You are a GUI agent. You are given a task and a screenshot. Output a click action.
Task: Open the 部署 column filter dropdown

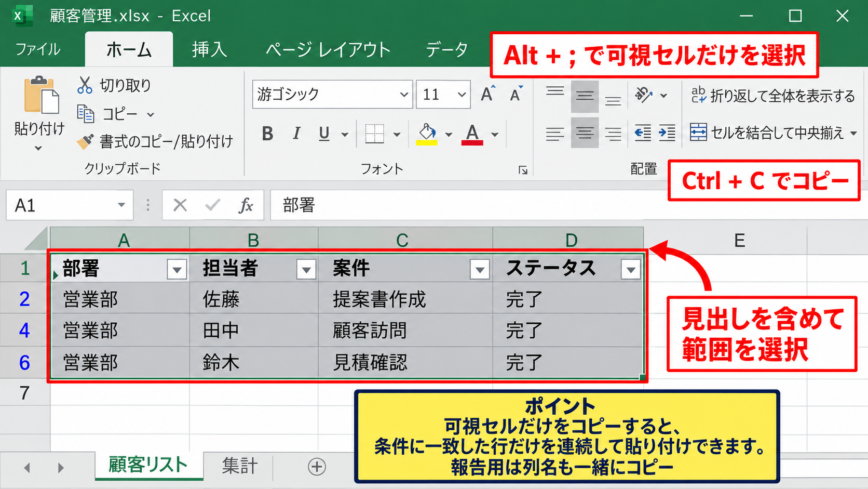coord(177,269)
